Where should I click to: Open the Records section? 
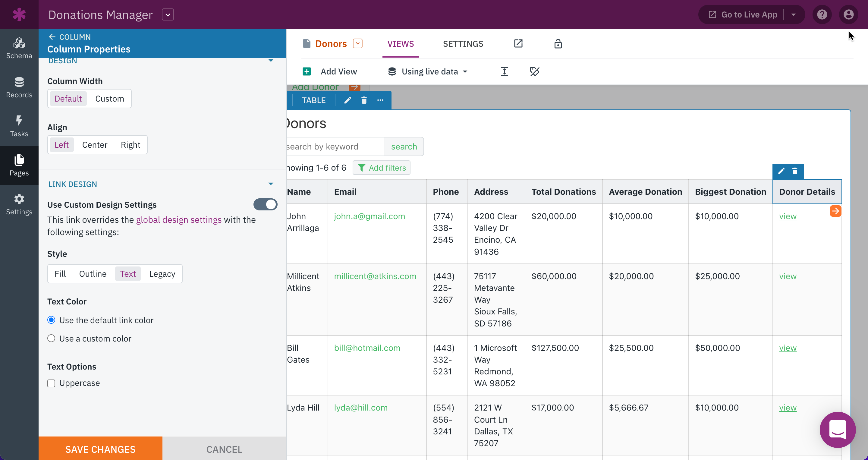click(19, 88)
